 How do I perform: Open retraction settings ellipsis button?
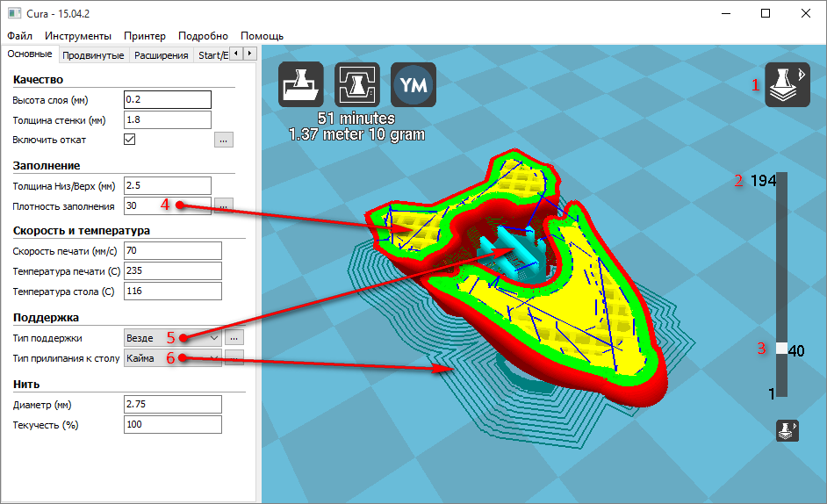223,140
